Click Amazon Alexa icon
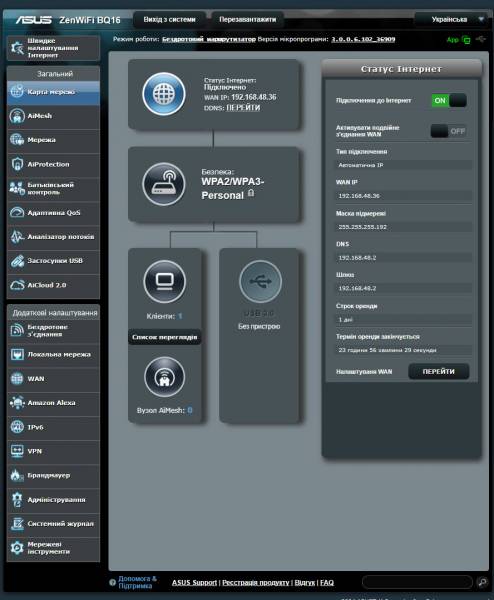This screenshot has width=494, height=600. (17, 403)
